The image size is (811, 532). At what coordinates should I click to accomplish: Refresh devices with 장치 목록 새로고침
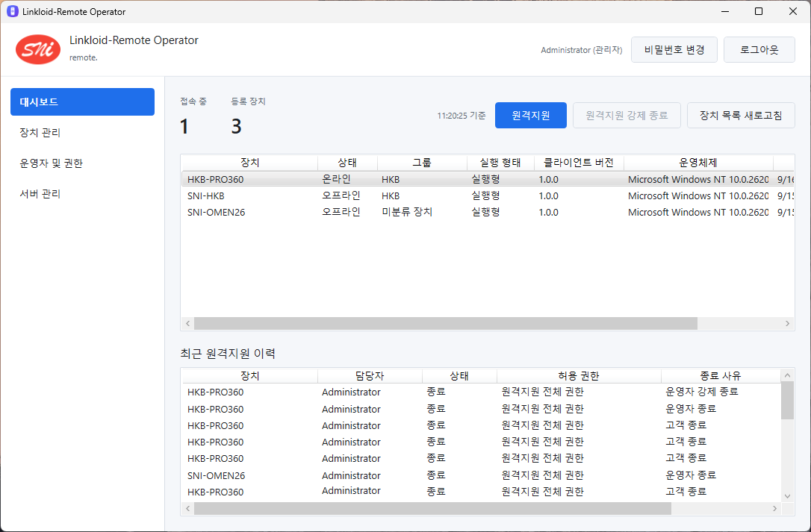pos(741,116)
